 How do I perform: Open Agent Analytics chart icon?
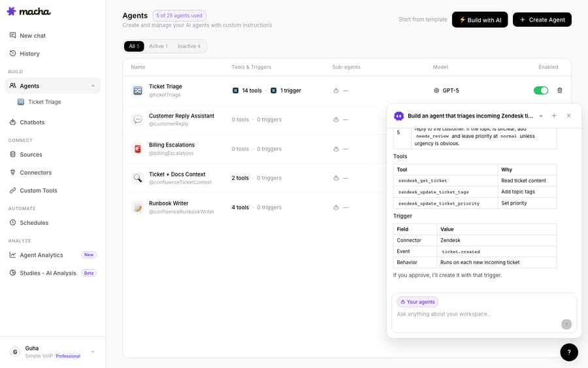tap(13, 255)
